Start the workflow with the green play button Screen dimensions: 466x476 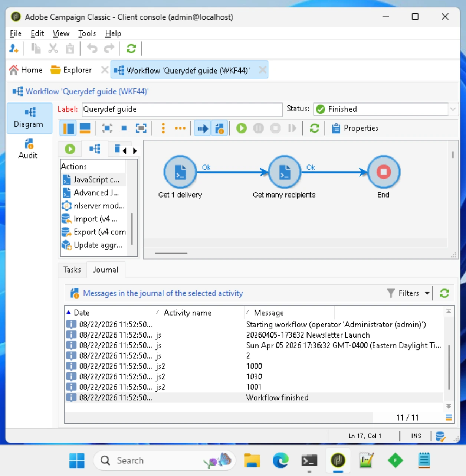(242, 128)
